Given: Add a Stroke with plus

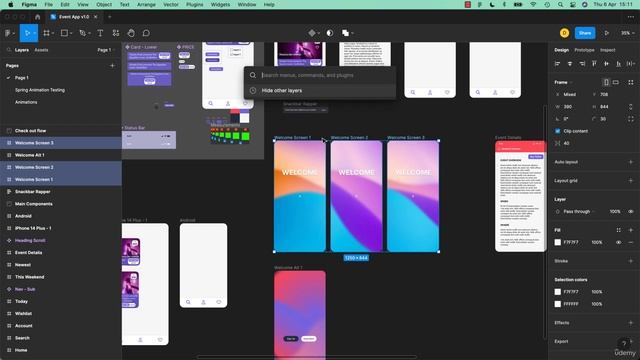Looking at the screenshot, I should (x=631, y=261).
